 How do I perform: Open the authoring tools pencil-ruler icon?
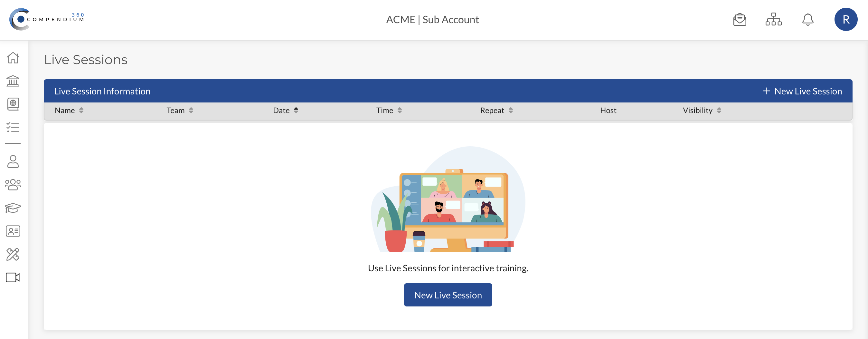[13, 254]
